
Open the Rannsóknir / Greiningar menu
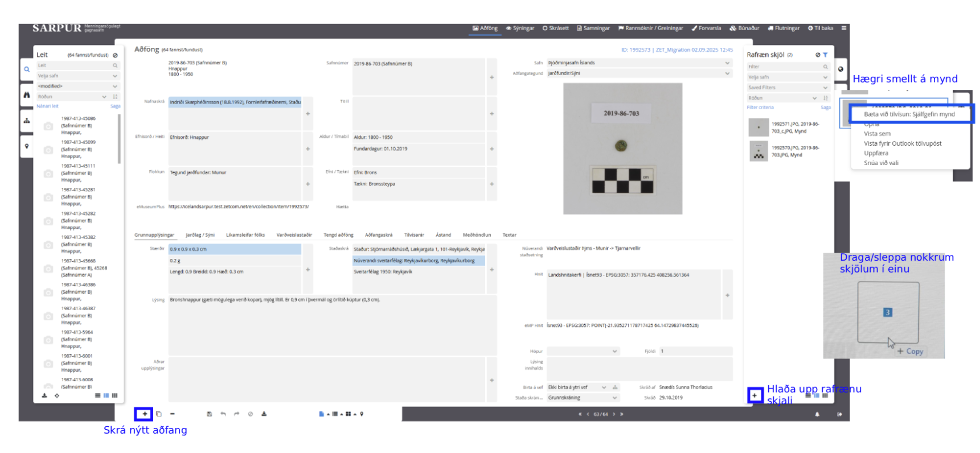(651, 28)
